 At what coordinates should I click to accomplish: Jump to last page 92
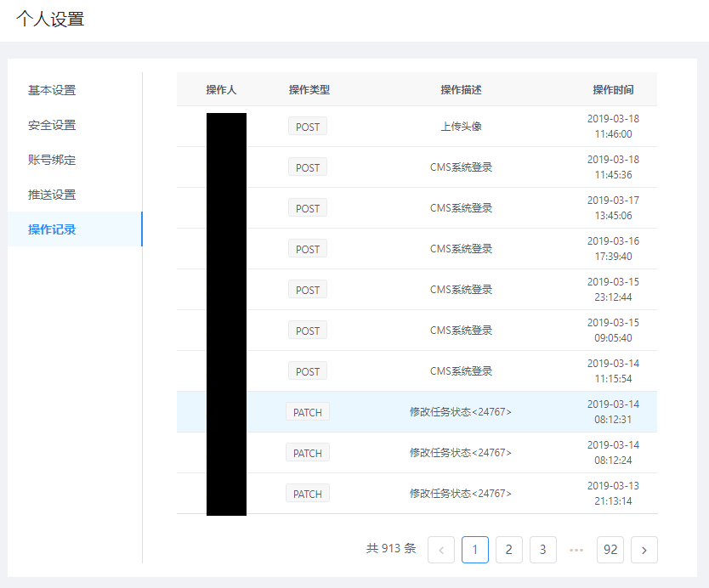click(610, 550)
